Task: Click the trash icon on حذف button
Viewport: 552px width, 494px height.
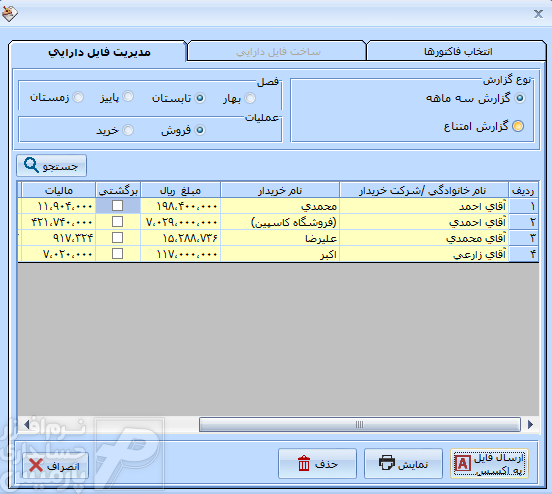Action: pos(304,463)
